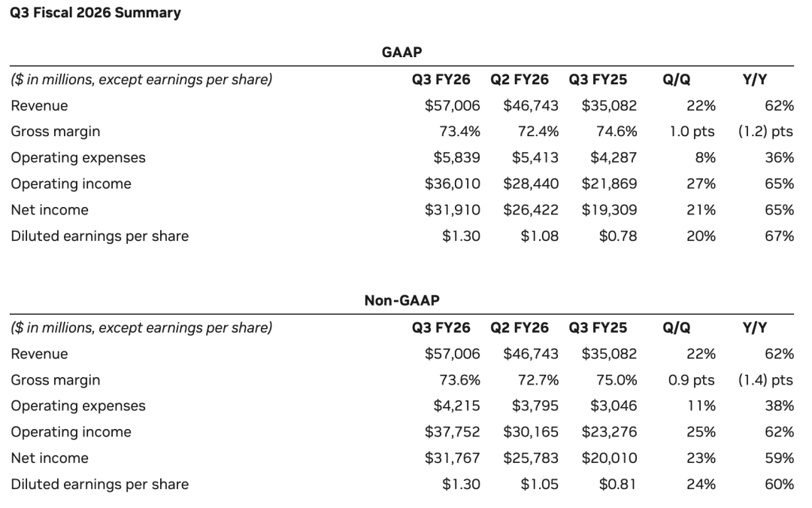Image resolution: width=812 pixels, height=508 pixels.
Task: Click GAAP gross margin value 73.4%
Action: (x=459, y=132)
